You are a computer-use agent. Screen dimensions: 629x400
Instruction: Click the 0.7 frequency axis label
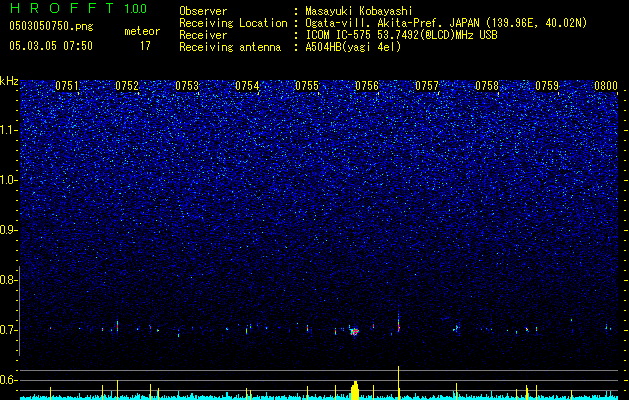point(7,330)
